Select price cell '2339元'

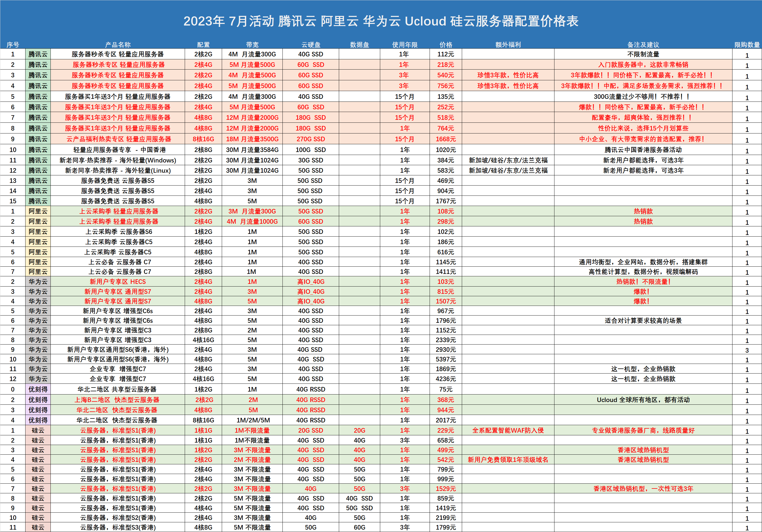pyautogui.click(x=446, y=340)
